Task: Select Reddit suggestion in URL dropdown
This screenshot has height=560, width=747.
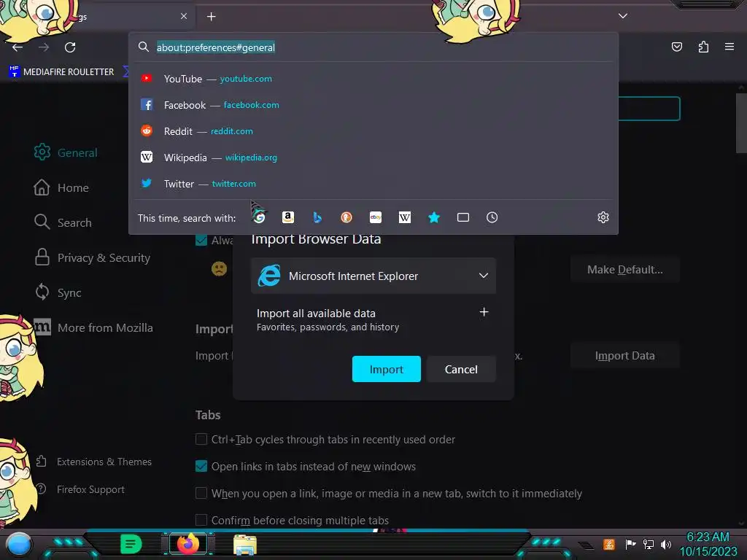Action: click(x=373, y=131)
